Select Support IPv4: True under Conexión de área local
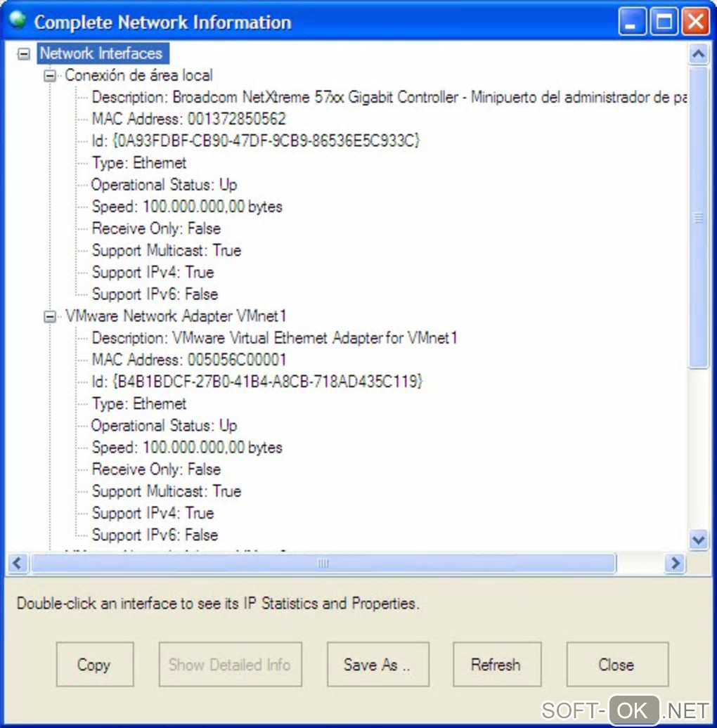The width and height of the screenshot is (717, 728). point(153,272)
